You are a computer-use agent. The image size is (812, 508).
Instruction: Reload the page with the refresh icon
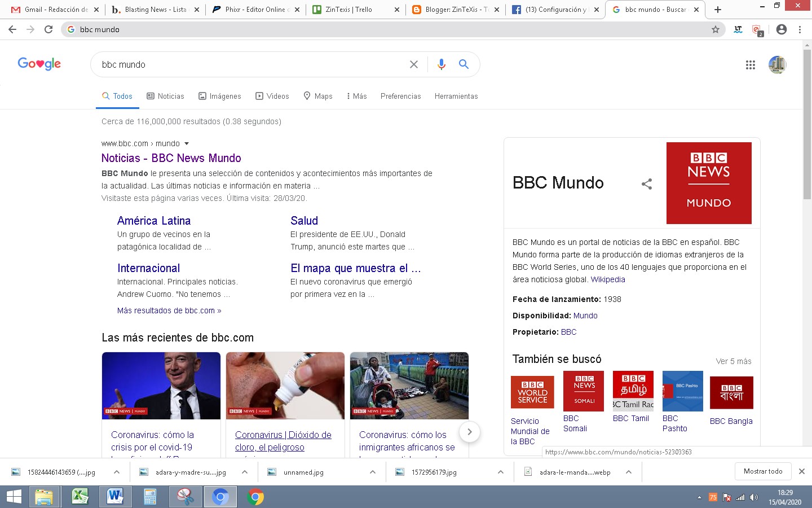48,29
